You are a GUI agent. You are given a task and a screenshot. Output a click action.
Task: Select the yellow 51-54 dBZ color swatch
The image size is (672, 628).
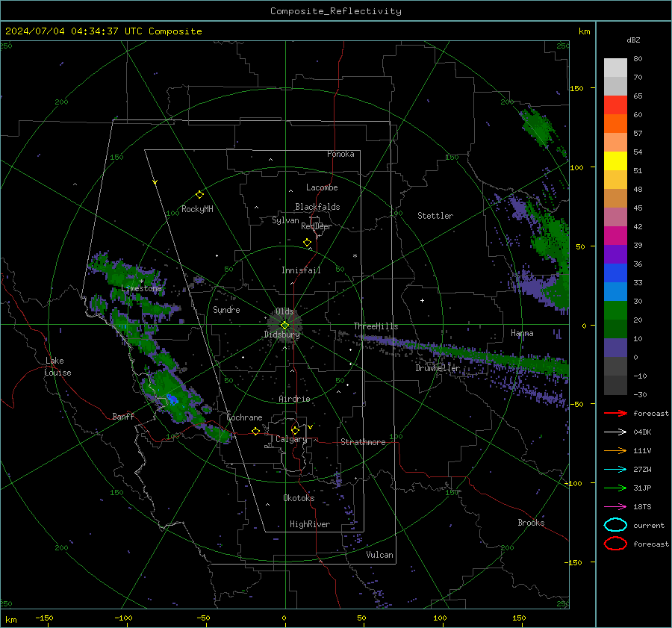coord(615,161)
